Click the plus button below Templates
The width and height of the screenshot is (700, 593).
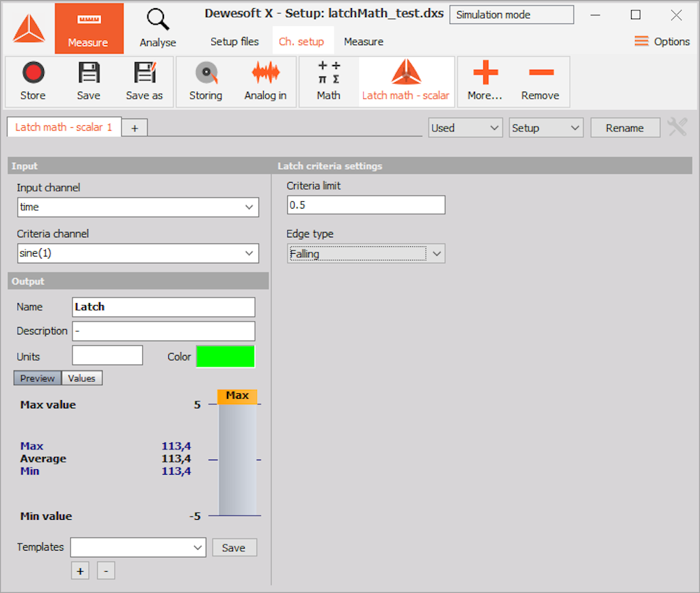[x=80, y=570]
